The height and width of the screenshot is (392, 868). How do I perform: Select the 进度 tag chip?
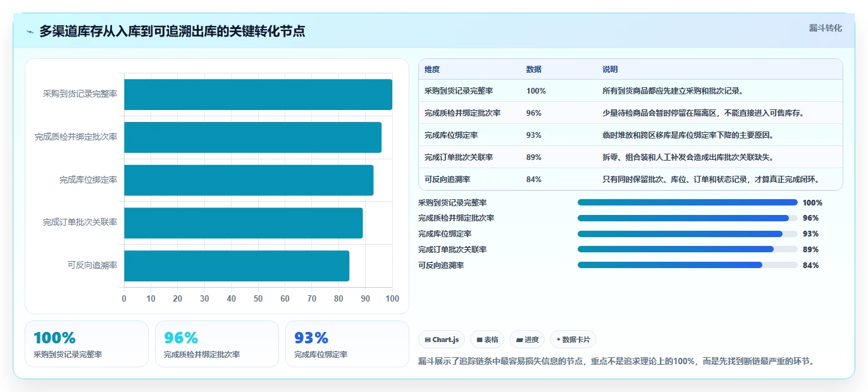pos(527,340)
